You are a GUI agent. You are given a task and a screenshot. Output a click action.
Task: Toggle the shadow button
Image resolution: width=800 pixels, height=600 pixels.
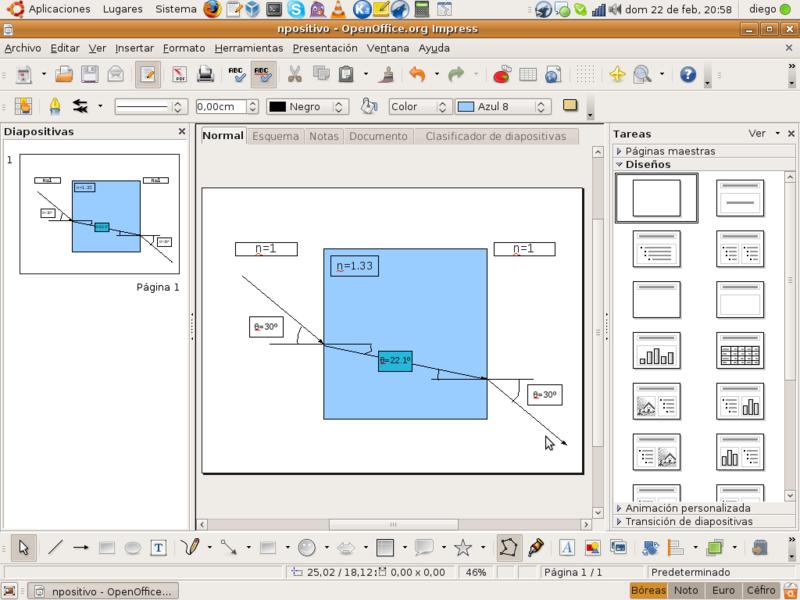coord(570,106)
